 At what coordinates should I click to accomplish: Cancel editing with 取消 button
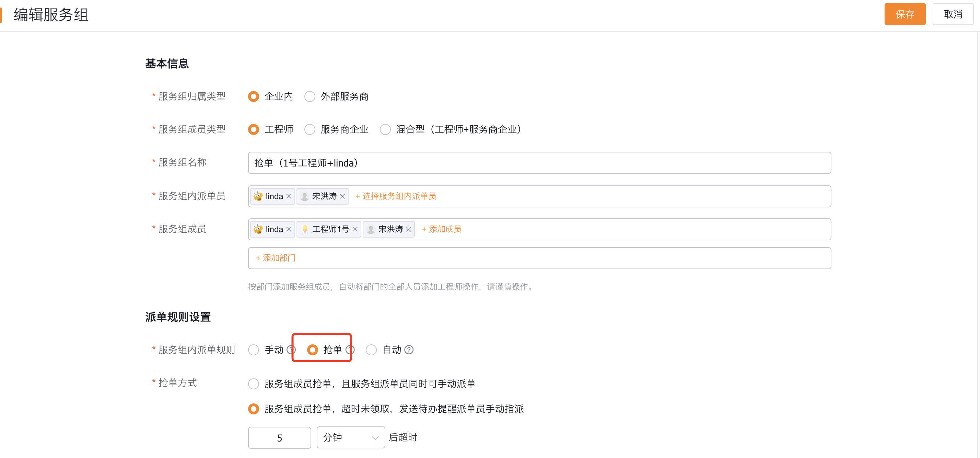(x=953, y=14)
